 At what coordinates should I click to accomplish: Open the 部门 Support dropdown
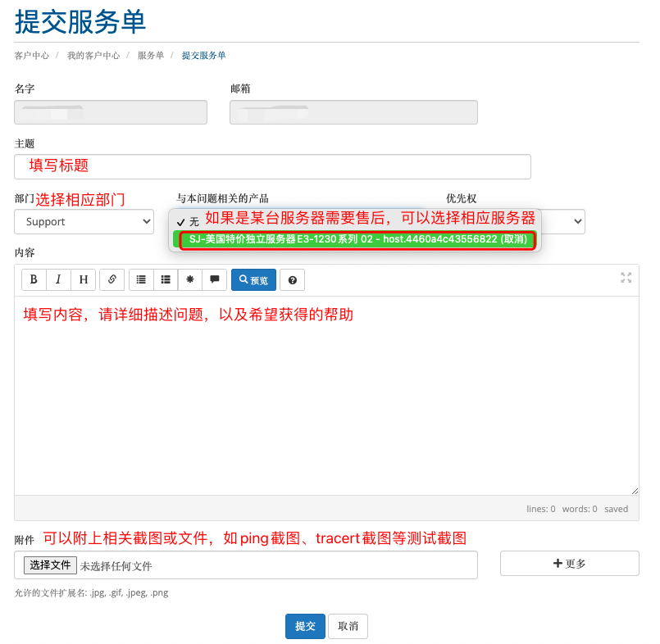(x=84, y=222)
